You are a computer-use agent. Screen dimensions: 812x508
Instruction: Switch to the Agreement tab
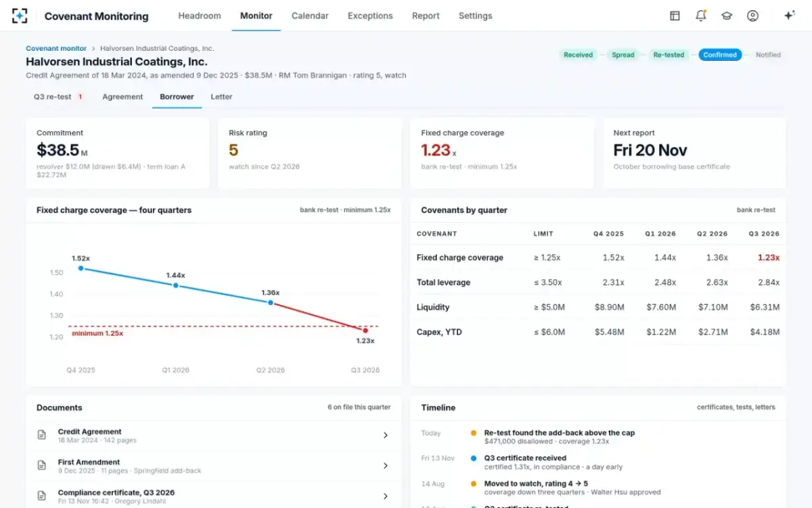tap(122, 97)
